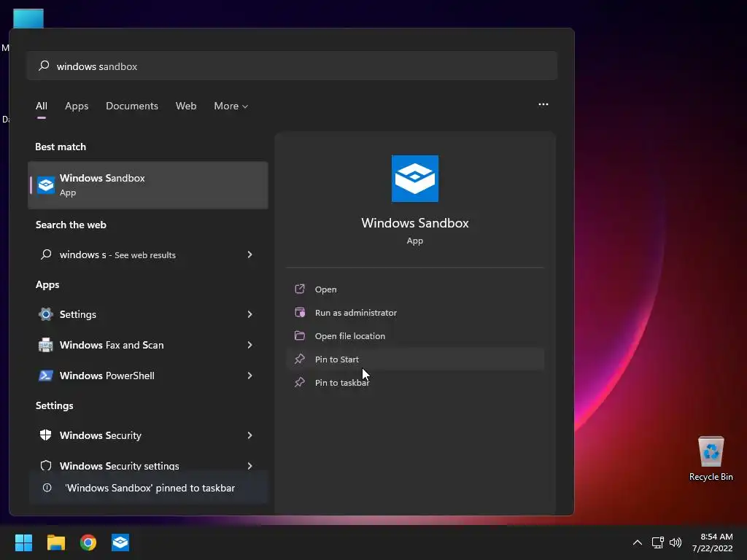The height and width of the screenshot is (560, 747).
Task: Select Windows Sandbox best match result
Action: (x=147, y=184)
